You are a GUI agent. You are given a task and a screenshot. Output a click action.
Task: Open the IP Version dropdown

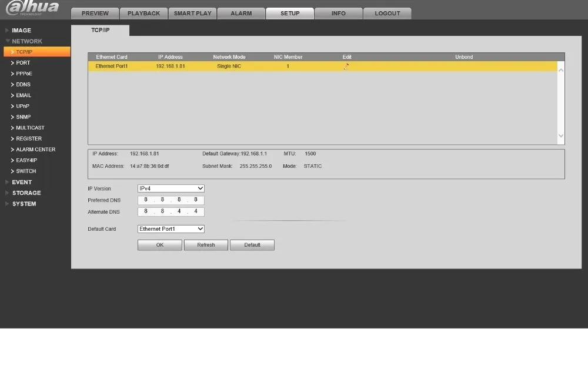coord(171,188)
